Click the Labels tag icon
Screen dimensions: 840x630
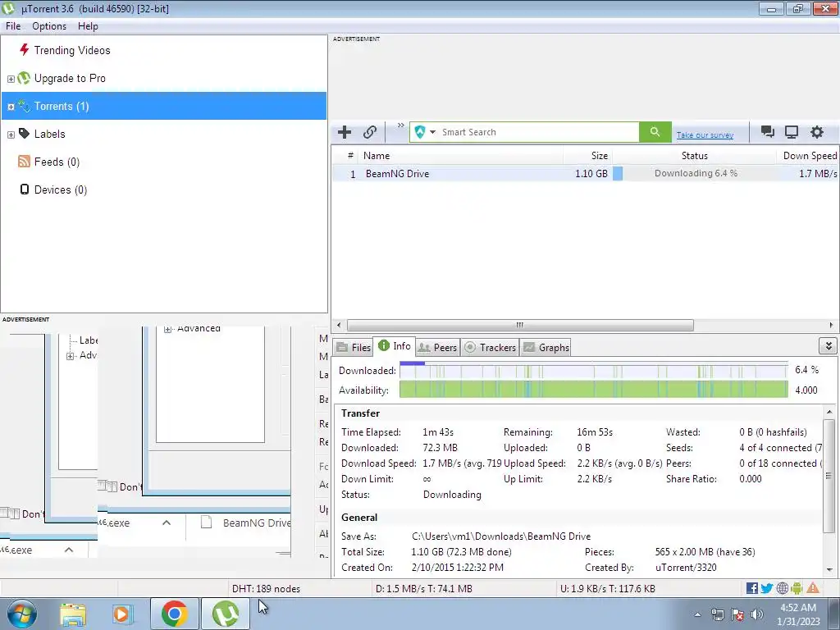(24, 134)
